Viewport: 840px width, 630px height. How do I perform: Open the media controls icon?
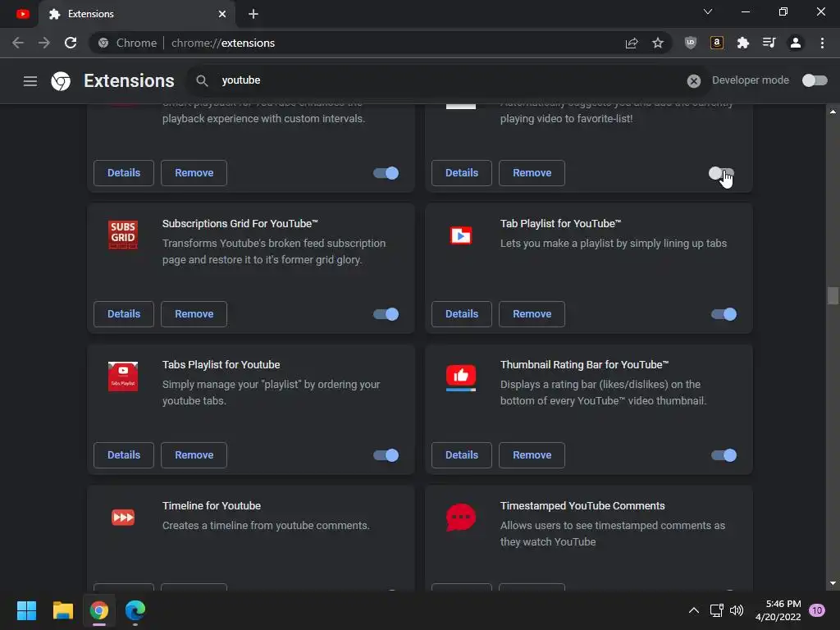pos(769,43)
